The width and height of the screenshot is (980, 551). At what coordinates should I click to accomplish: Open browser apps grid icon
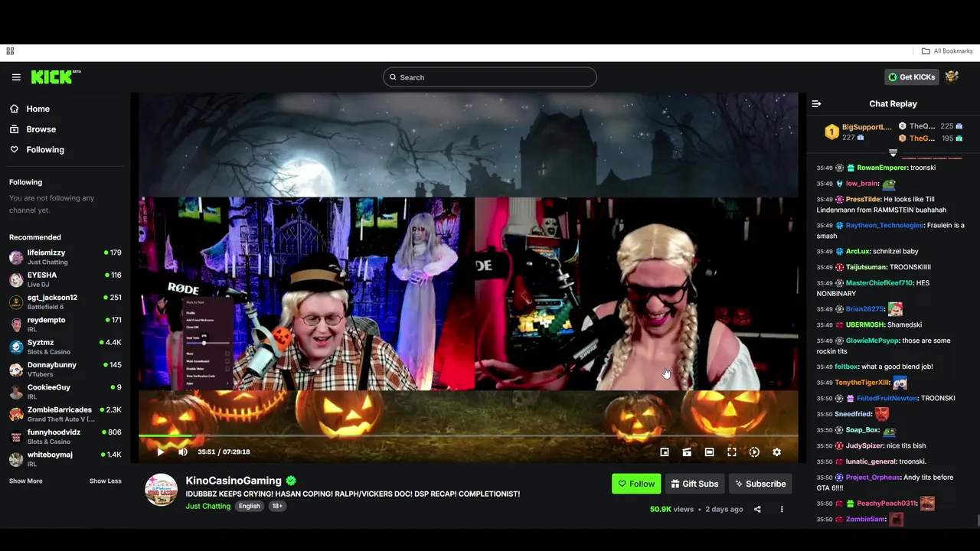(10, 51)
